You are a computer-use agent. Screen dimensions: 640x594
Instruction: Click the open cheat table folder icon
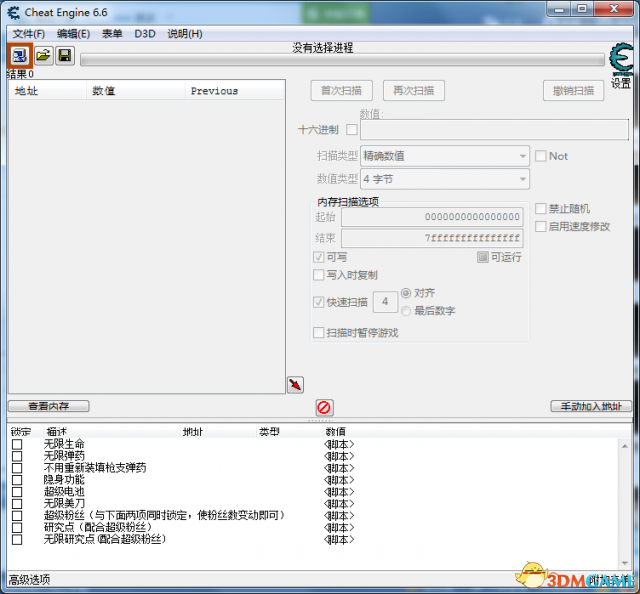43,55
